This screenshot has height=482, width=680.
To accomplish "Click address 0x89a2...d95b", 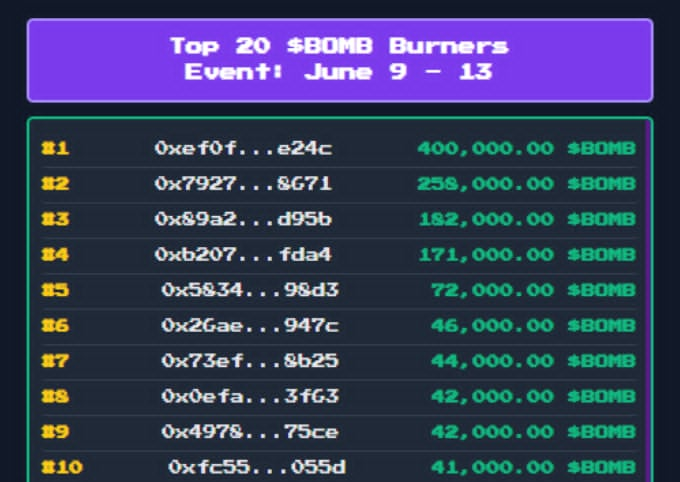I will click(243, 219).
